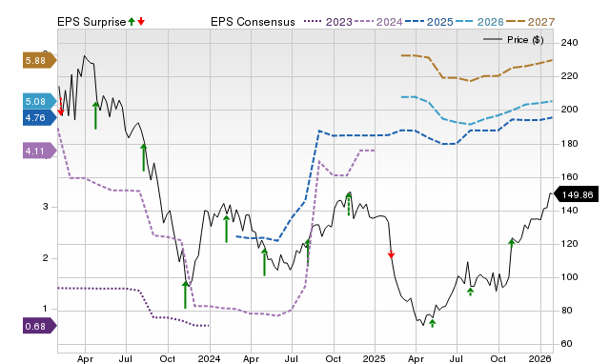Select the green surprise arrow at the spring 2025 price low

tap(432, 323)
